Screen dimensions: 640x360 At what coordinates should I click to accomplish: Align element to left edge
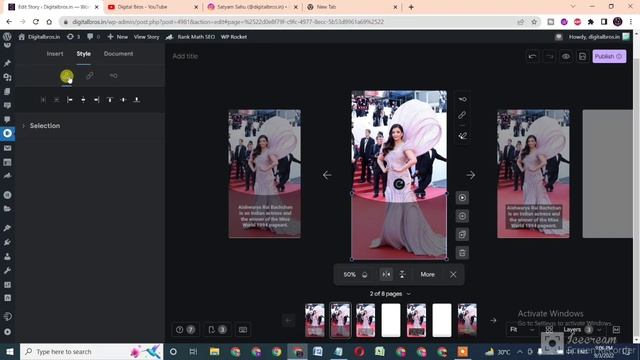click(70, 100)
